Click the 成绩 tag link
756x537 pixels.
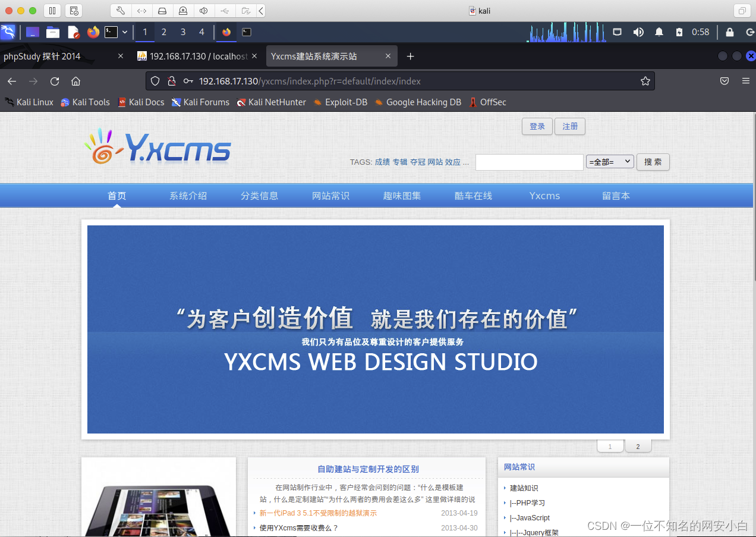click(382, 162)
